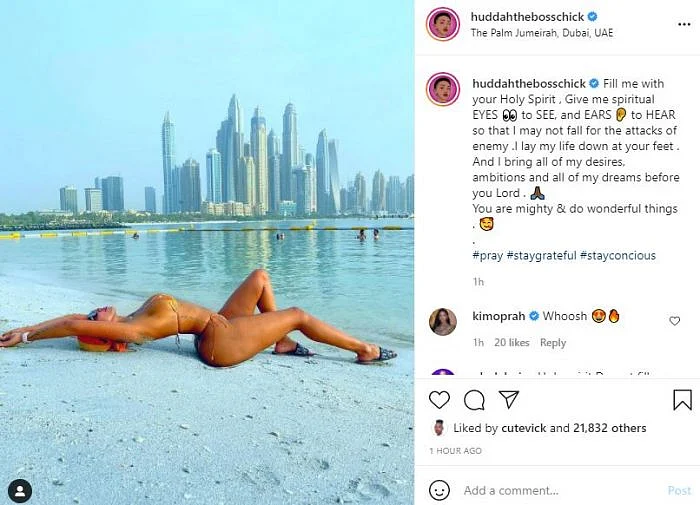Open the #pray hashtag
The width and height of the screenshot is (700, 505).
(488, 256)
